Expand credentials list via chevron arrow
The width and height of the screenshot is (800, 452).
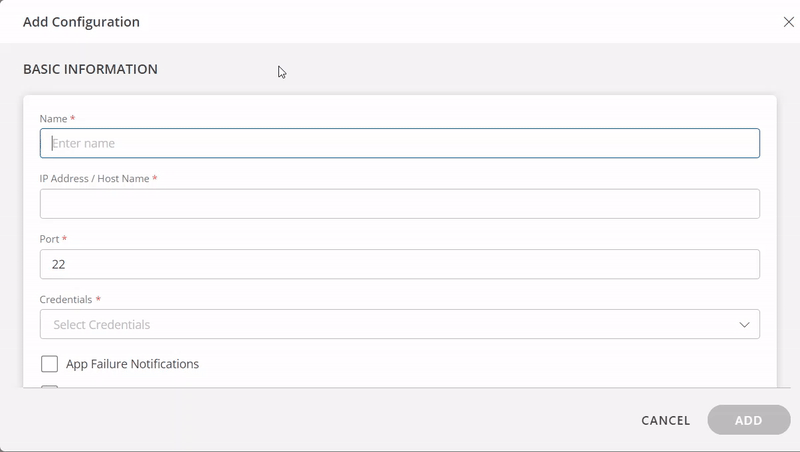click(744, 324)
